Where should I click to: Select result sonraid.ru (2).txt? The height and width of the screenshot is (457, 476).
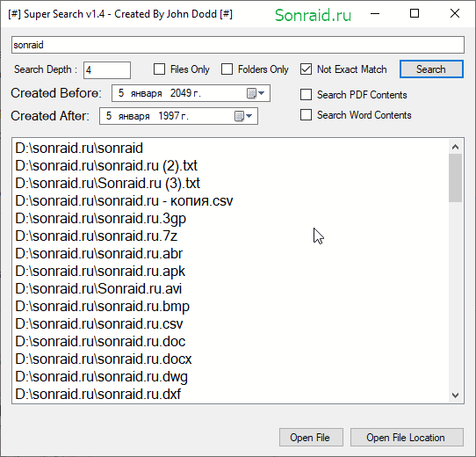point(106,165)
